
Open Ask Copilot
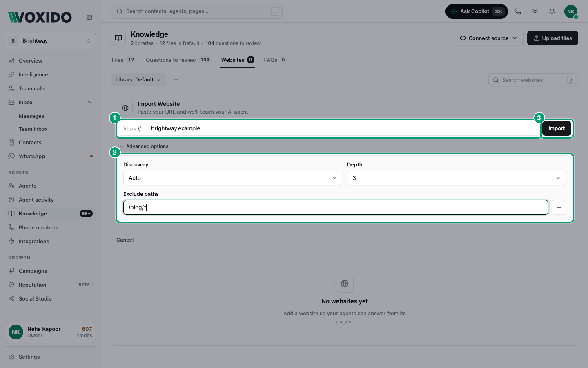tap(477, 11)
